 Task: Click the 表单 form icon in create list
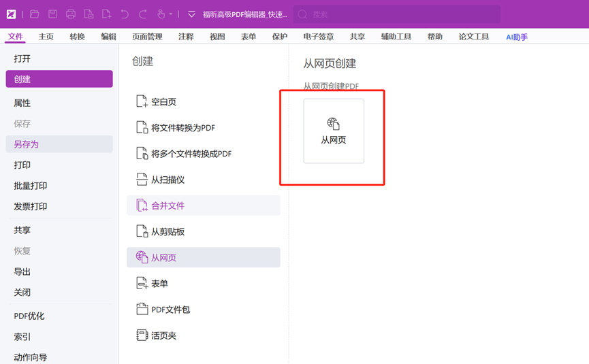[142, 283]
